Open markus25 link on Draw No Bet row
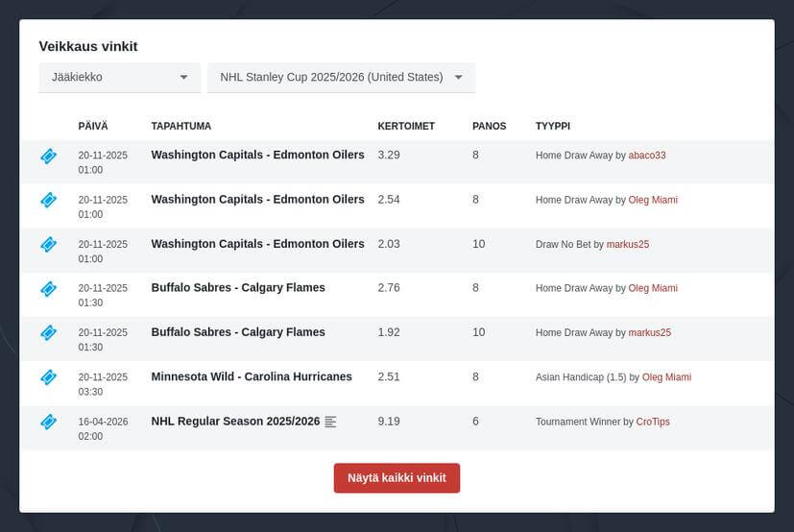Screen dimensions: 794x532 click(628, 245)
